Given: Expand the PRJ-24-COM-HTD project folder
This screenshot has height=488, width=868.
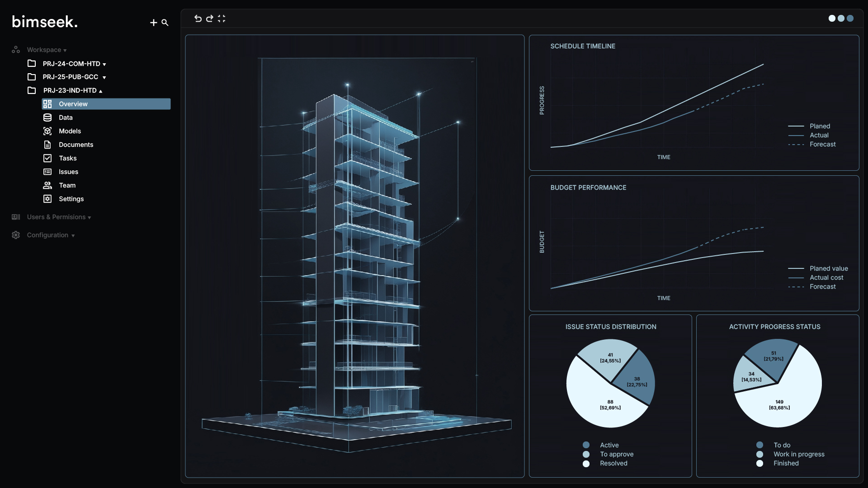Looking at the screenshot, I should [104, 64].
